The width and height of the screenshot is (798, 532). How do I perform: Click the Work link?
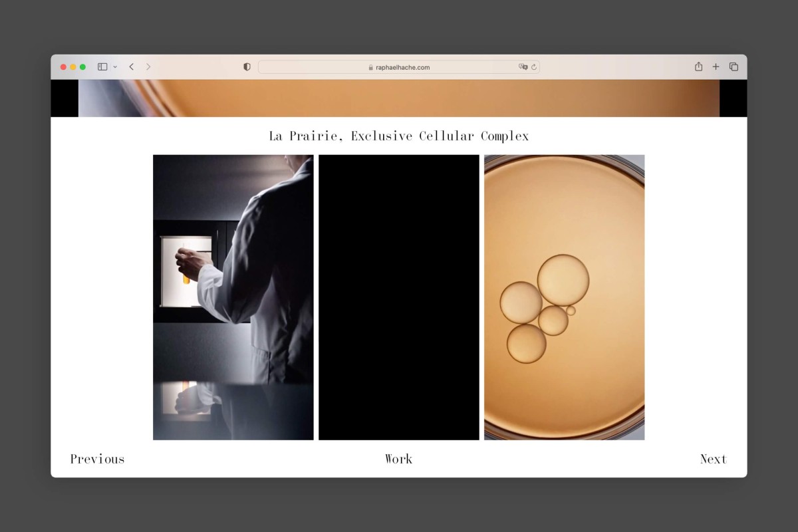tap(398, 459)
